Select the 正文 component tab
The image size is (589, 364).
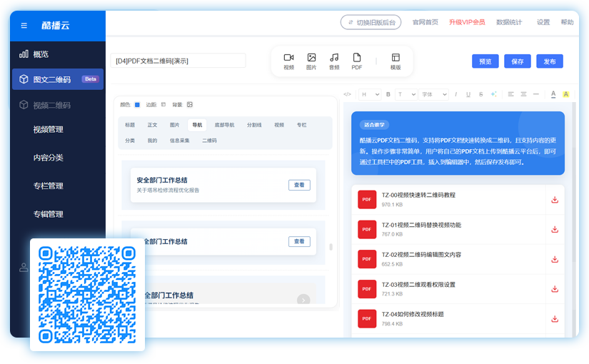click(152, 125)
